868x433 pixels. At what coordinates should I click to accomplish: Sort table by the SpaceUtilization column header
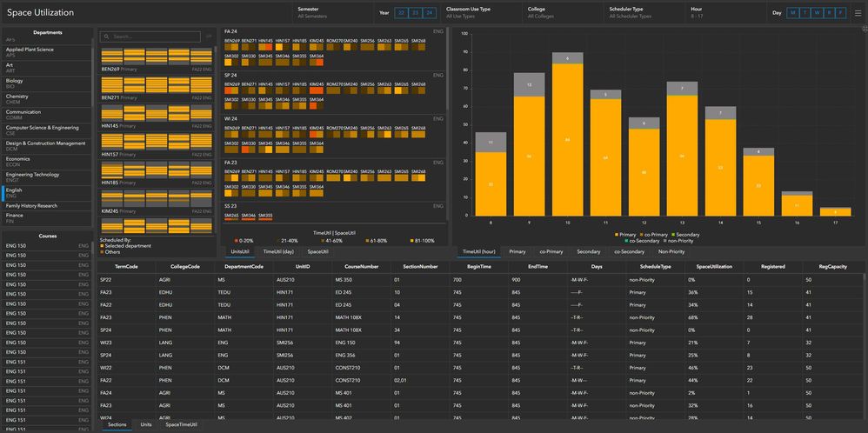(x=714, y=266)
